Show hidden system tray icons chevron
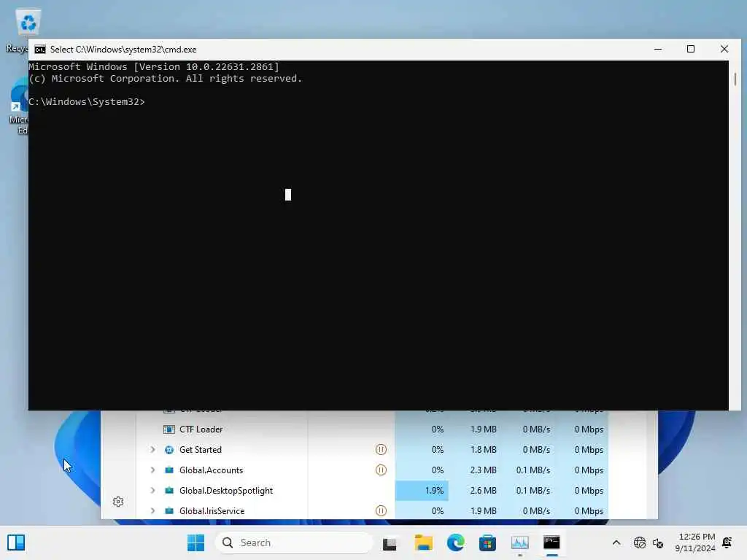 [616, 542]
